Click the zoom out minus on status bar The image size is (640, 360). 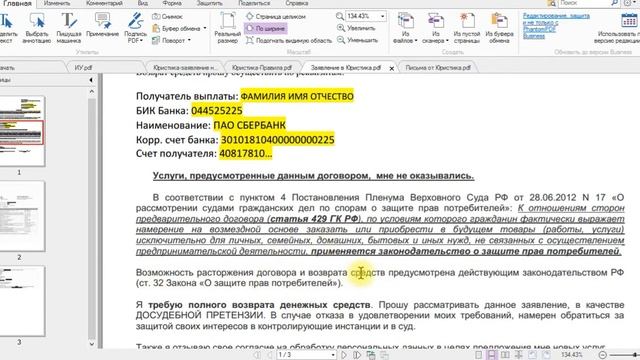602,355
